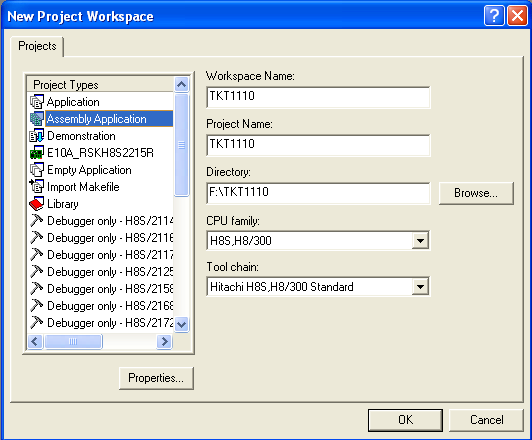
Task: Click the project list scroll down arrow
Action: point(182,324)
